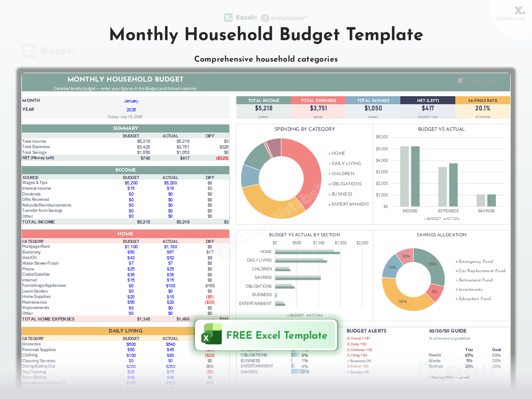Select the January month cell
The image size is (532, 399).
coord(131,101)
